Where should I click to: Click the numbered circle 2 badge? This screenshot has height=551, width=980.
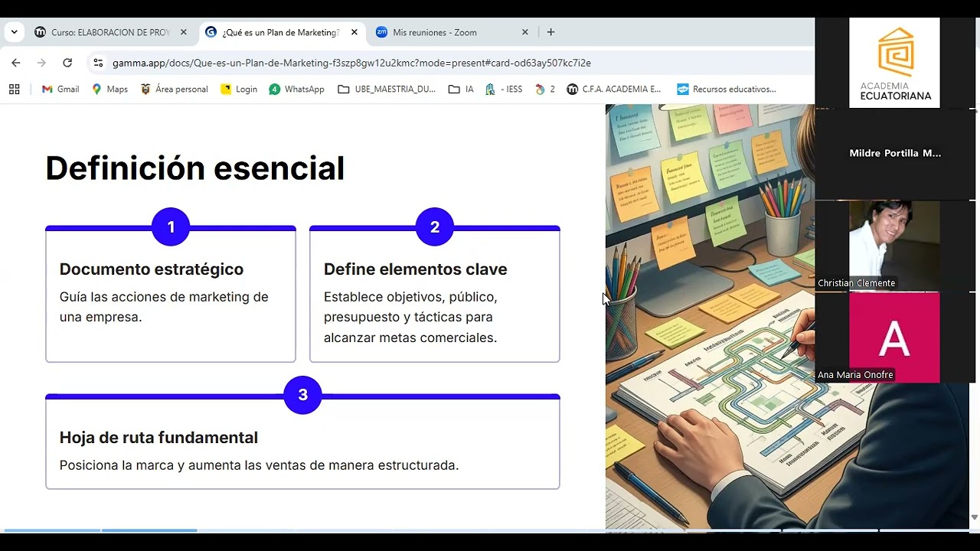coord(435,227)
